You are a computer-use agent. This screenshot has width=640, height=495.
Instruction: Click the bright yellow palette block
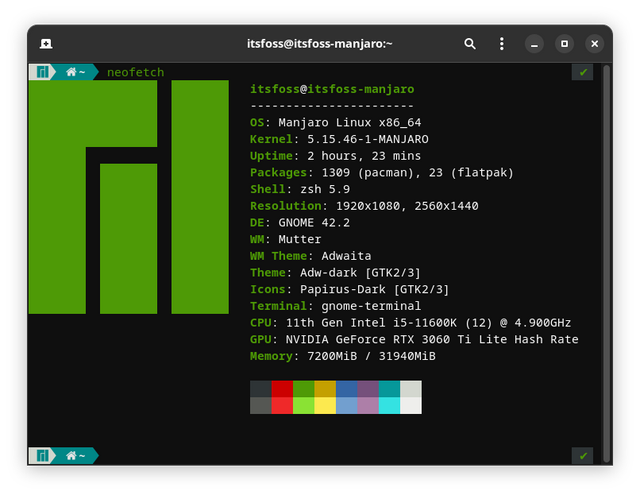coord(325,405)
